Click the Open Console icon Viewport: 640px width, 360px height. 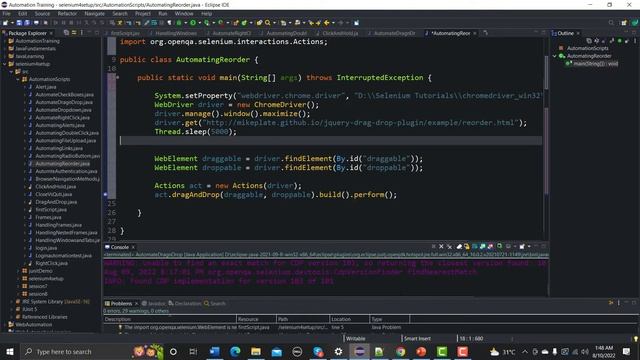click(522, 247)
